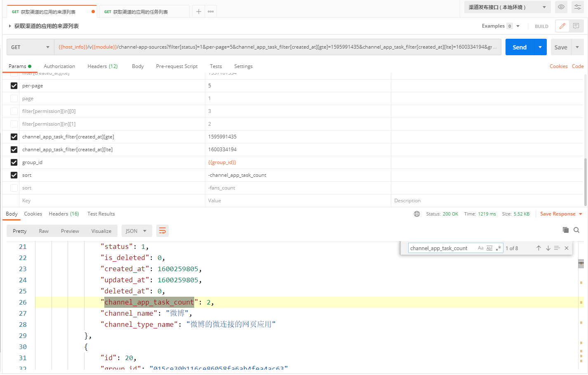Viewport: 588px width, 375px height.
Task: Click the environment quick look eye icon
Action: pyautogui.click(x=561, y=7)
